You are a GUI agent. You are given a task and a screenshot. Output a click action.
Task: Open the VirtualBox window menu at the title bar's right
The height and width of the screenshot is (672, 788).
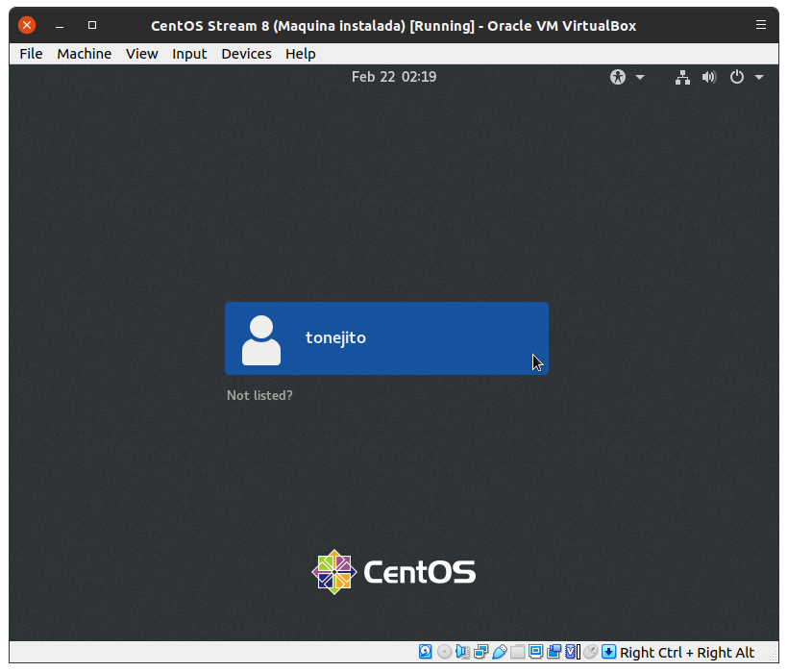[x=761, y=26]
